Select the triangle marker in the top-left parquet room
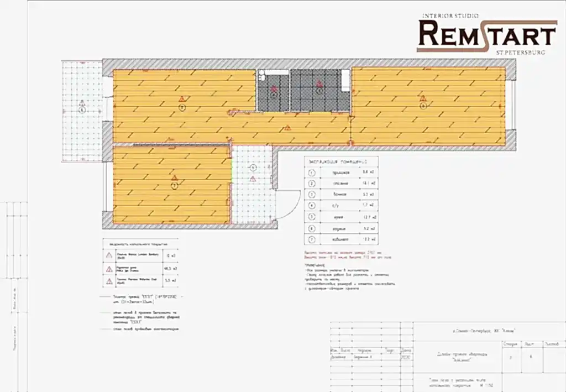Screen dimensions: 566x392 (x=181, y=99)
